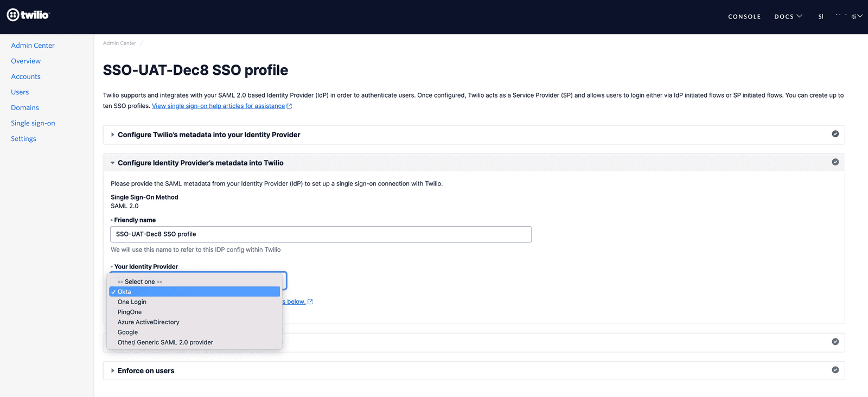The height and width of the screenshot is (397, 868).
Task: Click the Twilio logo
Action: pyautogui.click(x=28, y=15)
